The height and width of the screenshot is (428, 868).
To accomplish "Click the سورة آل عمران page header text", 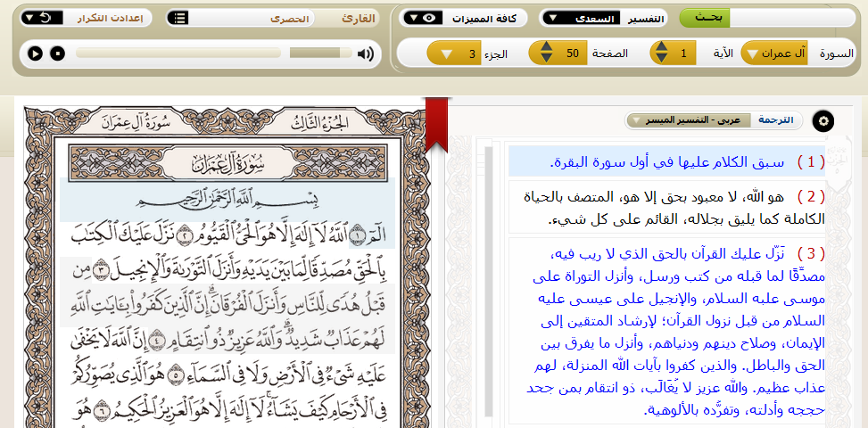I will click(x=136, y=122).
